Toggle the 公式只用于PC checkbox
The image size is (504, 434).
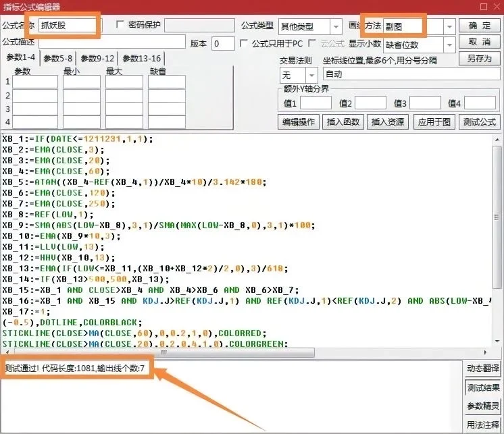244,43
